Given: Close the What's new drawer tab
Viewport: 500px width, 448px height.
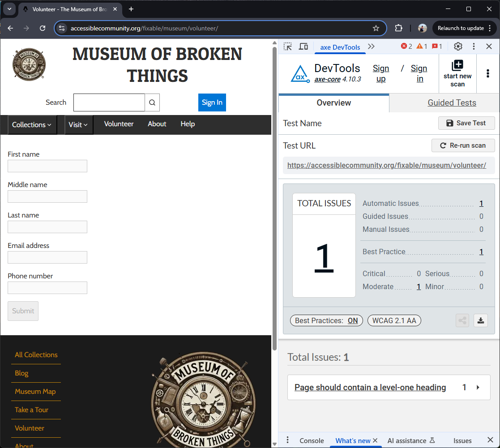Looking at the screenshot, I should coord(375,440).
